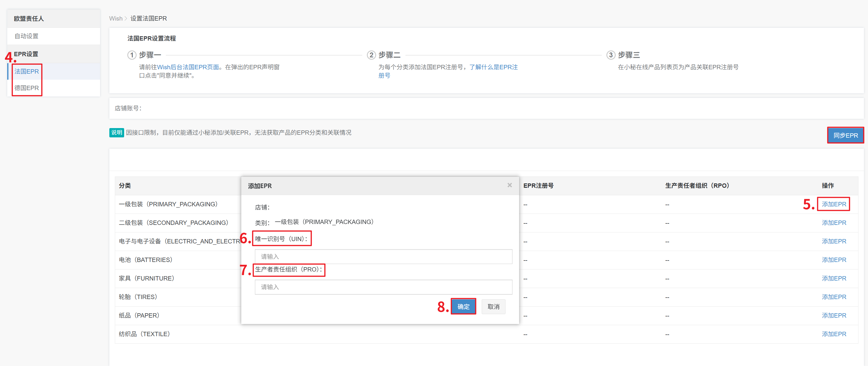Click 添加EPR for 纺织品 (TEXTILE) row

(833, 334)
